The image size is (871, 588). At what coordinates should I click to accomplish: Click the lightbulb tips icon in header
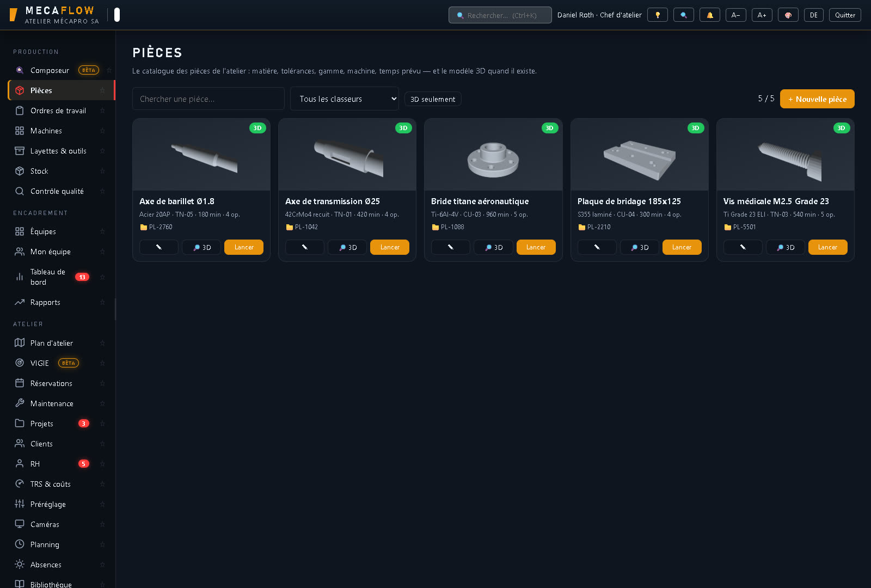pyautogui.click(x=657, y=15)
